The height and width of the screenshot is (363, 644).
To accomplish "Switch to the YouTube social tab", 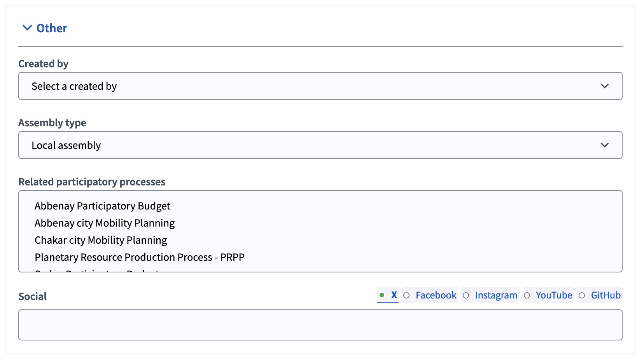I will [x=554, y=295].
